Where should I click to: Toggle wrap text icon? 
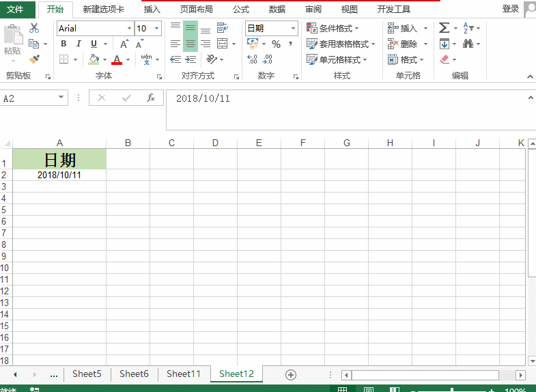(x=223, y=28)
